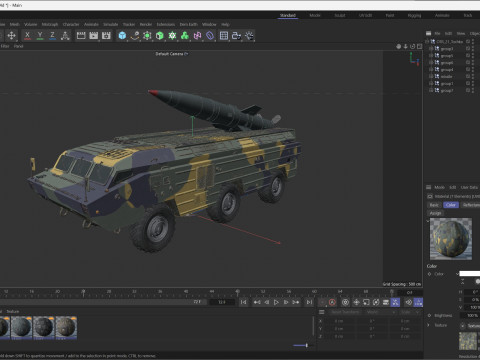The width and height of the screenshot is (480, 360).
Task: Switch to the Standard layout tab
Action: tap(288, 15)
